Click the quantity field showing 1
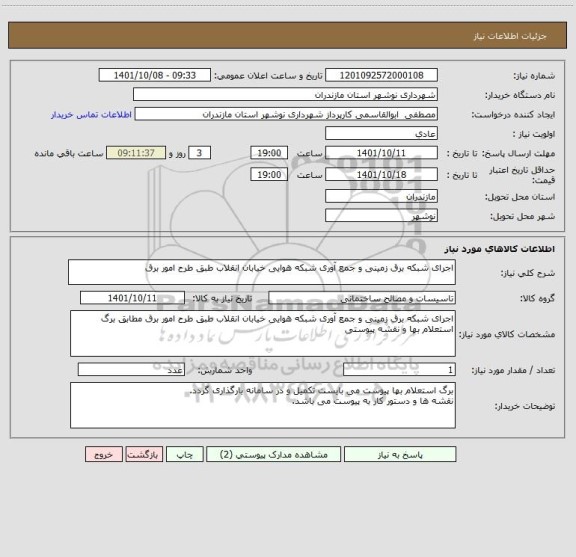Screen dimensions: 576x557 pyautogui.click(x=399, y=370)
